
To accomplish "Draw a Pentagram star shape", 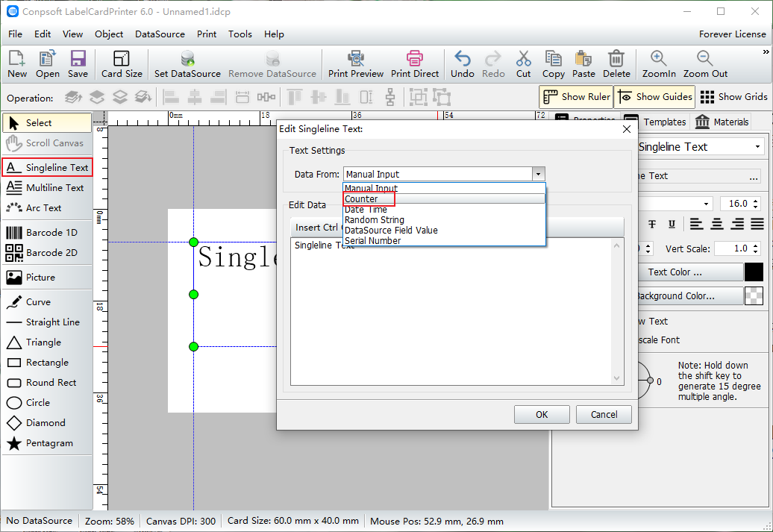I will point(47,443).
